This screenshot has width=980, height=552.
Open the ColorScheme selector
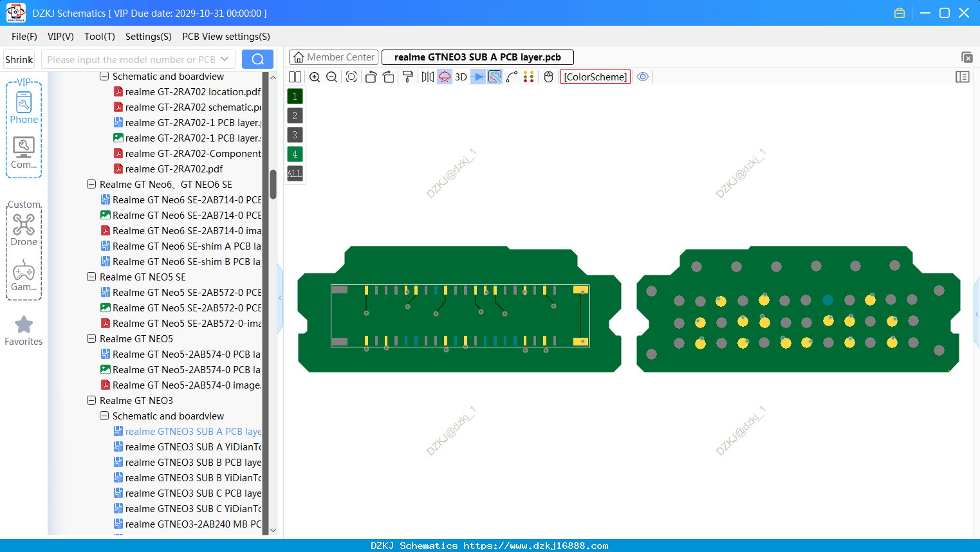click(595, 77)
